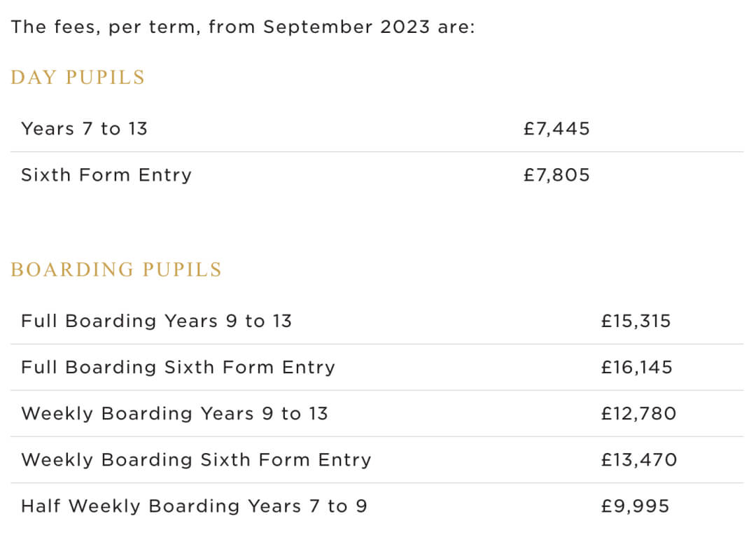Click the £12,780 fee amount
This screenshot has width=756, height=542.
(x=638, y=414)
